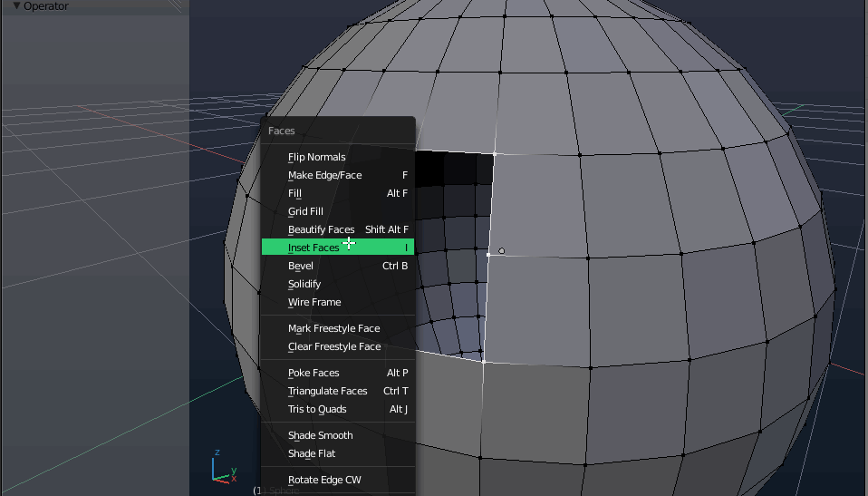Select Make Edge/Face menu entry
Viewport: 868px width, 496px height.
click(338, 175)
